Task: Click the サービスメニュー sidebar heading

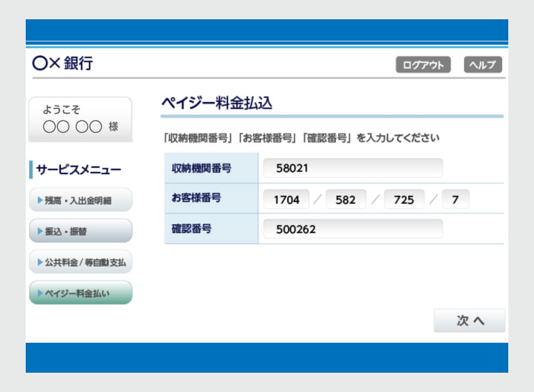Action: pos(78,170)
